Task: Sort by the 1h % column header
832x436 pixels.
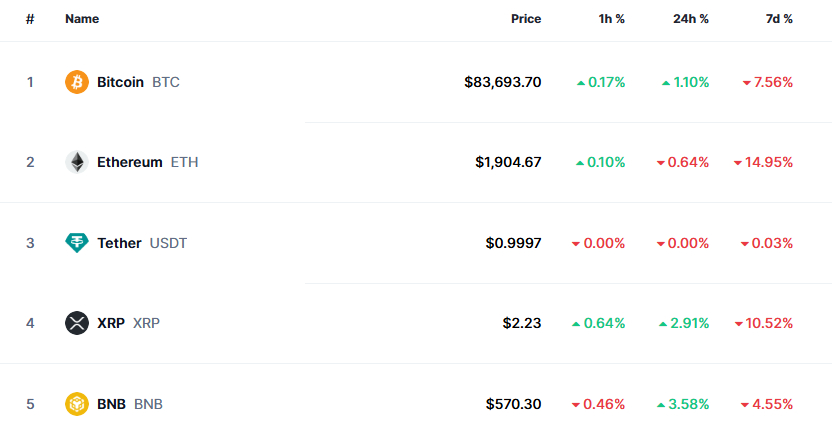Action: 611,19
